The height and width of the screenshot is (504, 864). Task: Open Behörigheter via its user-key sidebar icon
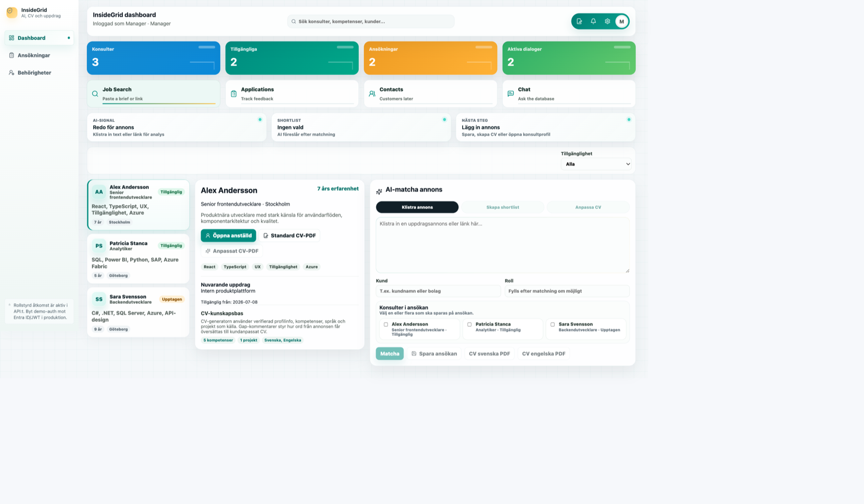(x=12, y=72)
